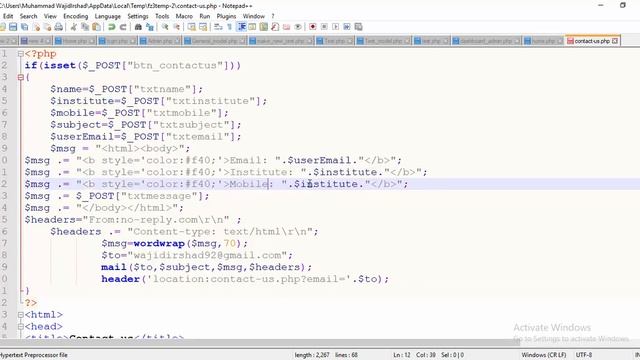Open the Replace dialog icon

pos(150,27)
